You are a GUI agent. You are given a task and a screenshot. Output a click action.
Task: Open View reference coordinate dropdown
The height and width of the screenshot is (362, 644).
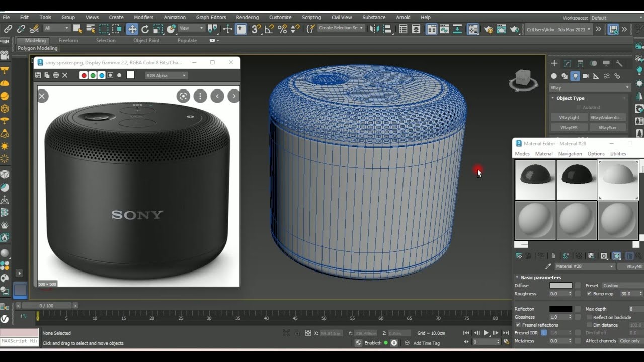pos(192,28)
